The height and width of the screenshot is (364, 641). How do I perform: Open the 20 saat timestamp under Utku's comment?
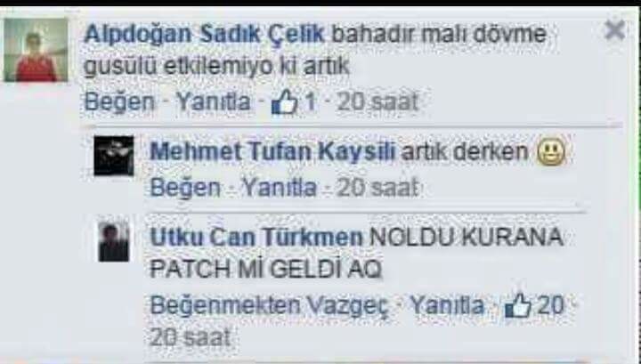[191, 338]
